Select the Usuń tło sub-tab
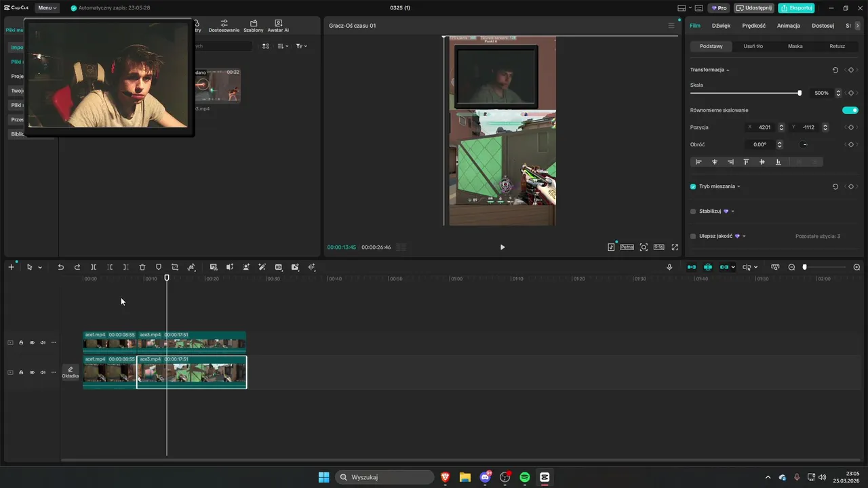 pyautogui.click(x=753, y=46)
